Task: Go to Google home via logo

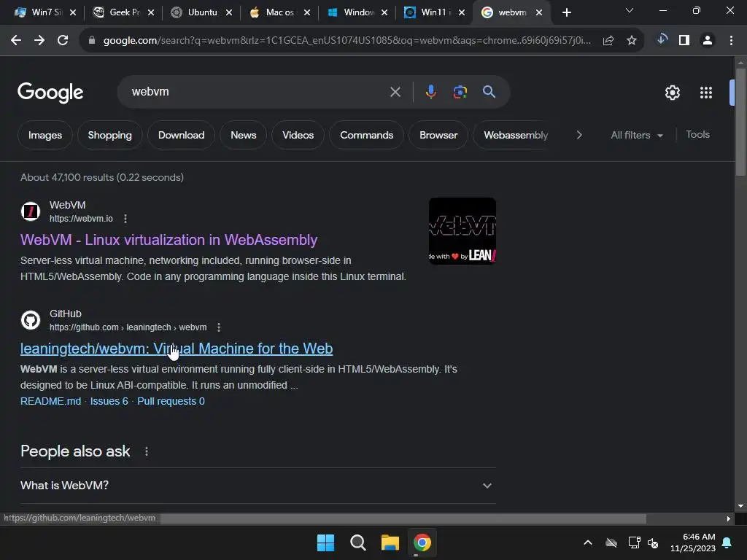Action: 50,93
